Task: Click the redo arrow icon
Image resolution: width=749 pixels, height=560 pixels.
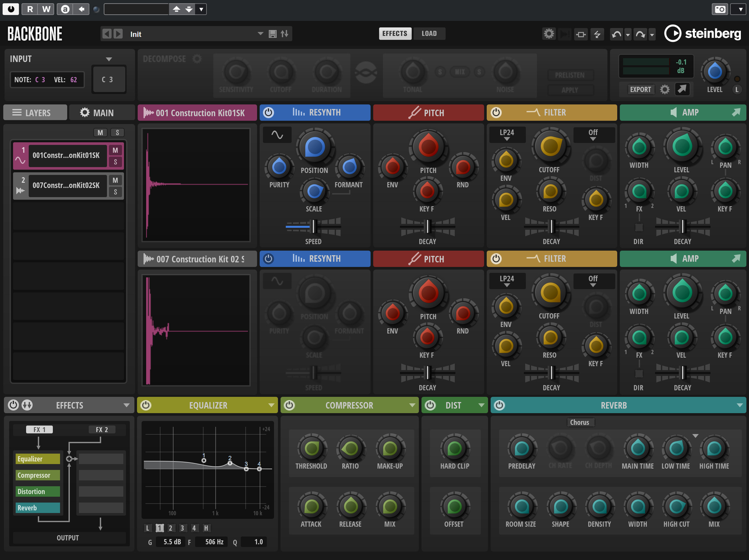Action: coord(640,34)
